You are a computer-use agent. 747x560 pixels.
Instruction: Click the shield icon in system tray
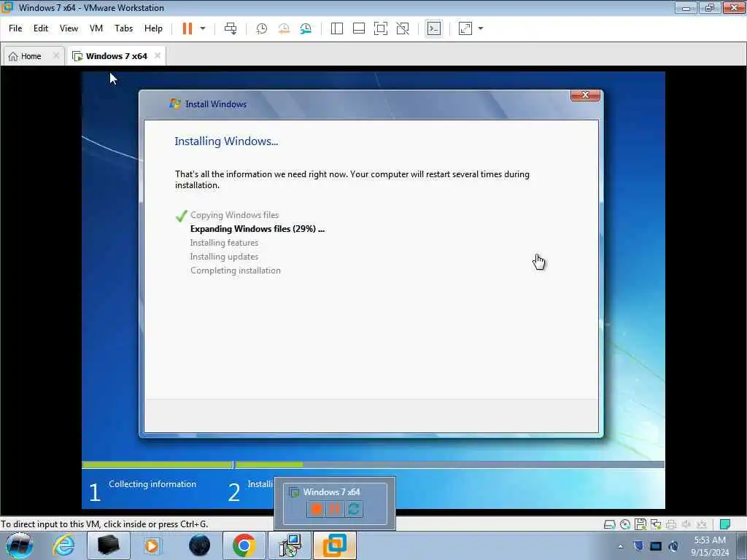pos(638,547)
